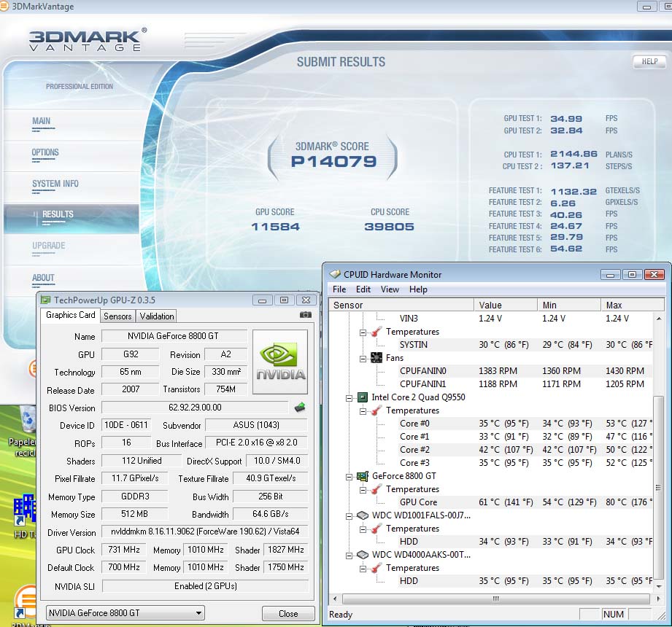This screenshot has height=627, width=672.
Task: Click the Hardware Monitor vertical scrollbar thumb
Action: point(658,487)
